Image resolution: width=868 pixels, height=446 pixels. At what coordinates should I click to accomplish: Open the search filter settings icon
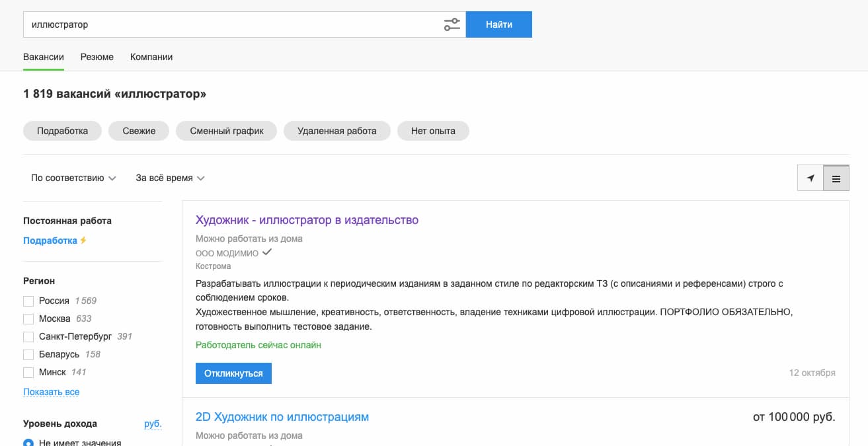pyautogui.click(x=452, y=24)
